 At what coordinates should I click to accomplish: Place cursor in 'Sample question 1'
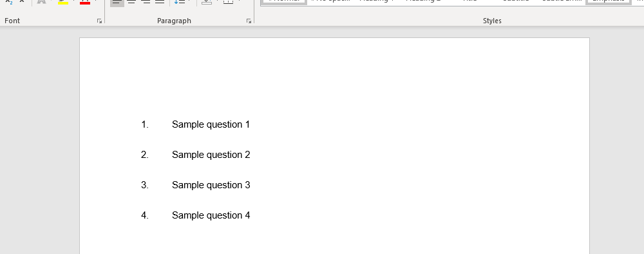coord(211,124)
